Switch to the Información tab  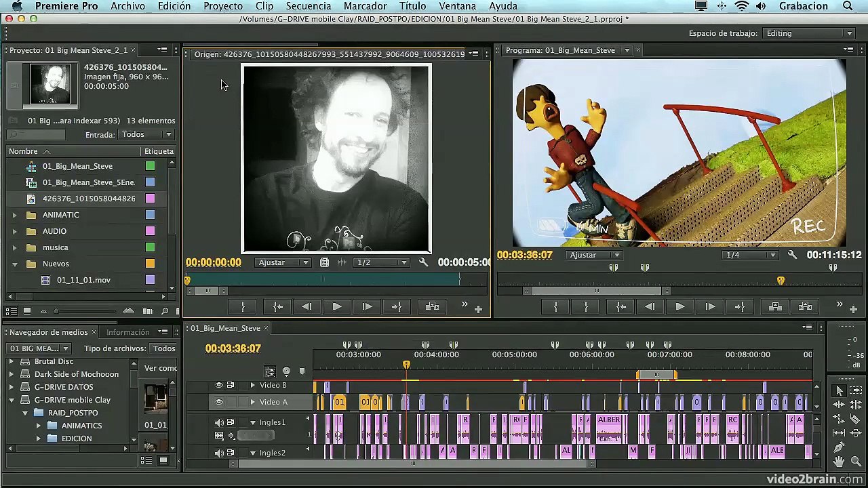click(x=127, y=332)
